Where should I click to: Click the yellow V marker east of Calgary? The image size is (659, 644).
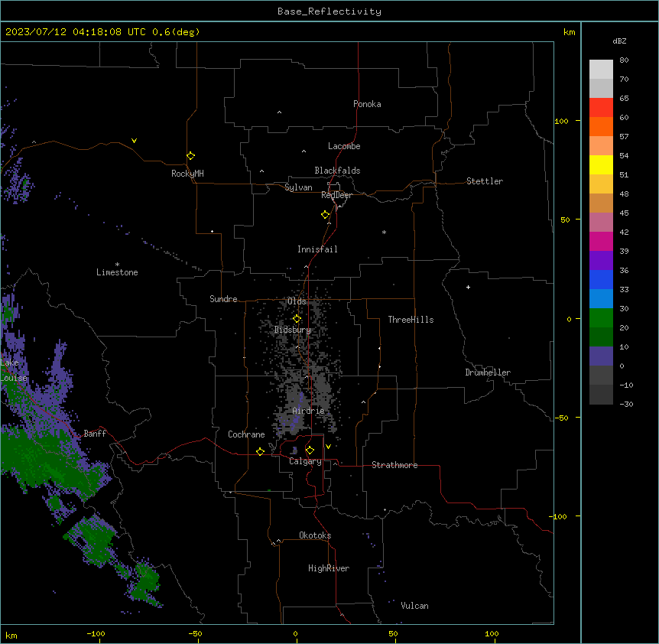point(328,447)
